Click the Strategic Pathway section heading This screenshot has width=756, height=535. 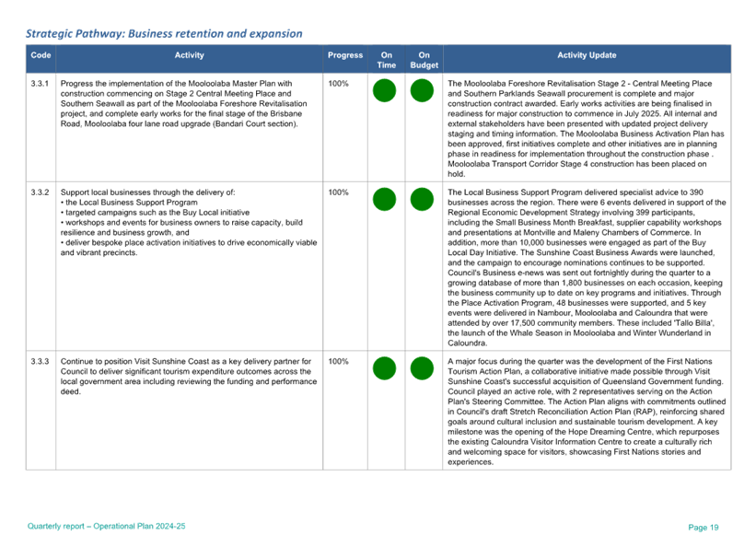click(x=164, y=33)
